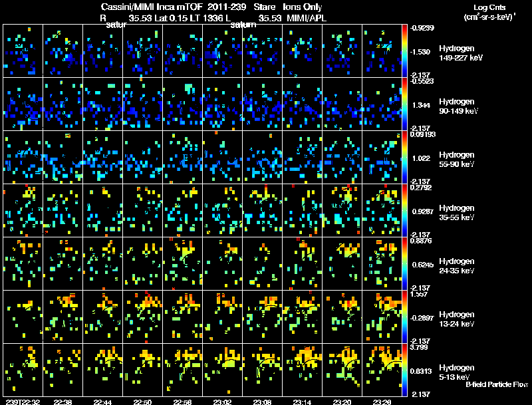Select the 5-13 keV image panel at 22:44
Screen dimensions: 532x405
coord(102,370)
